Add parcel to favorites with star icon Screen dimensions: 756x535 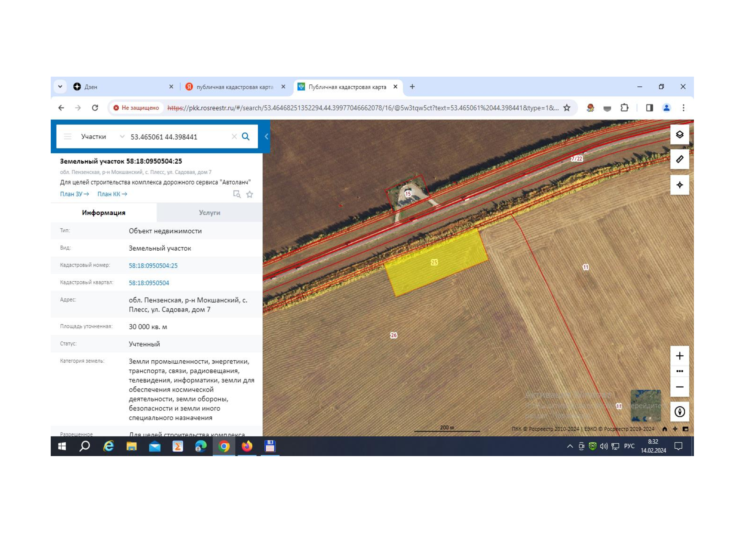click(250, 194)
